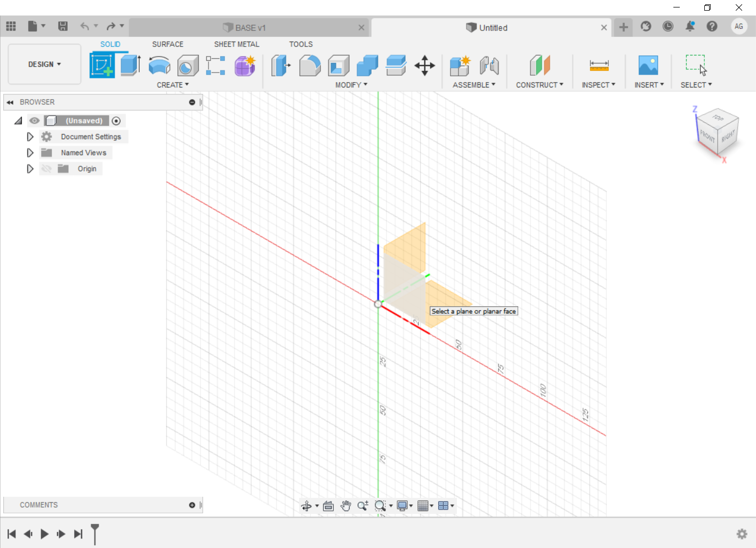Click the Insert image icon

click(648, 66)
